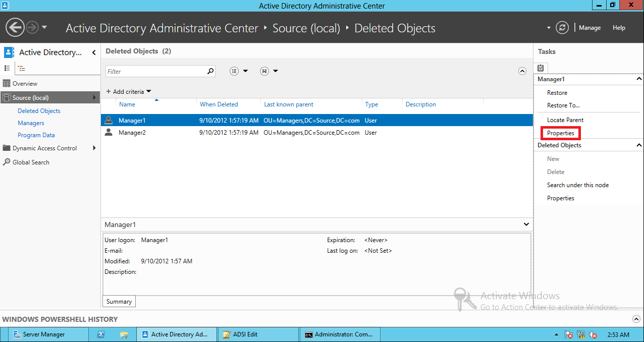Click Locate Parent task

565,120
